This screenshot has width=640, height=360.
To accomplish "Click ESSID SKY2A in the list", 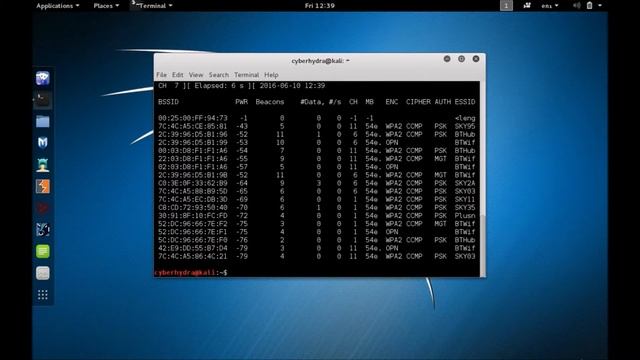I will point(465,183).
